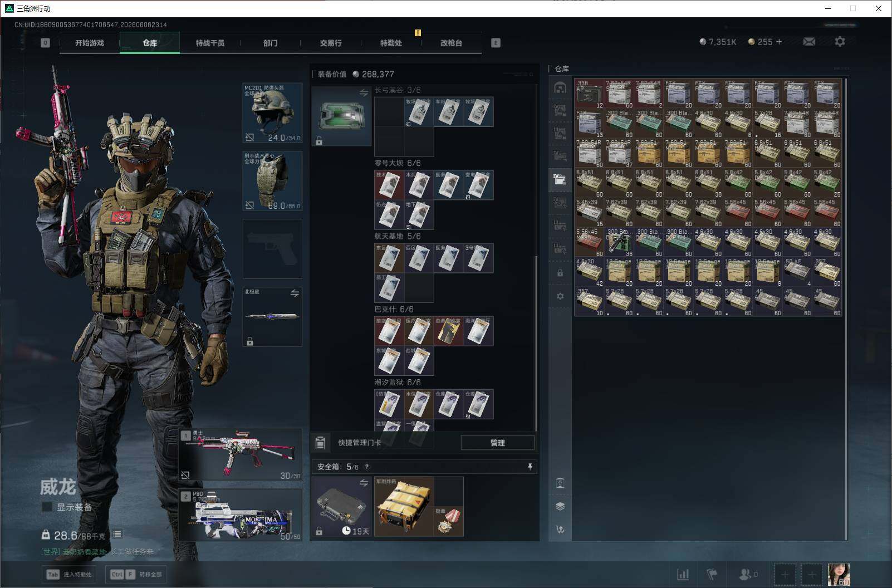Click the sort and organize warehouse icon
Viewport: 892px width, 588px height.
pyautogui.click(x=560, y=530)
